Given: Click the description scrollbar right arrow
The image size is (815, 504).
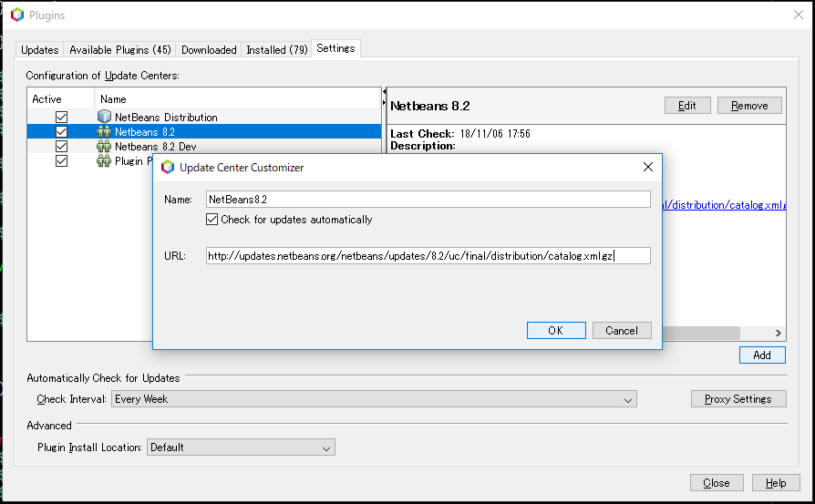Looking at the screenshot, I should [x=779, y=333].
